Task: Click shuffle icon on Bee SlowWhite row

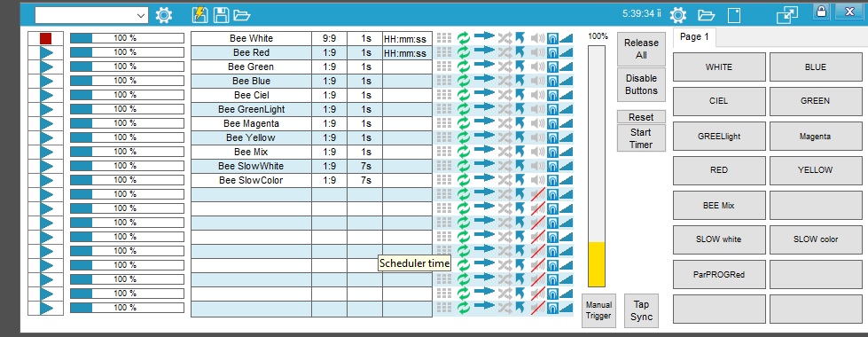Action: pyautogui.click(x=504, y=166)
